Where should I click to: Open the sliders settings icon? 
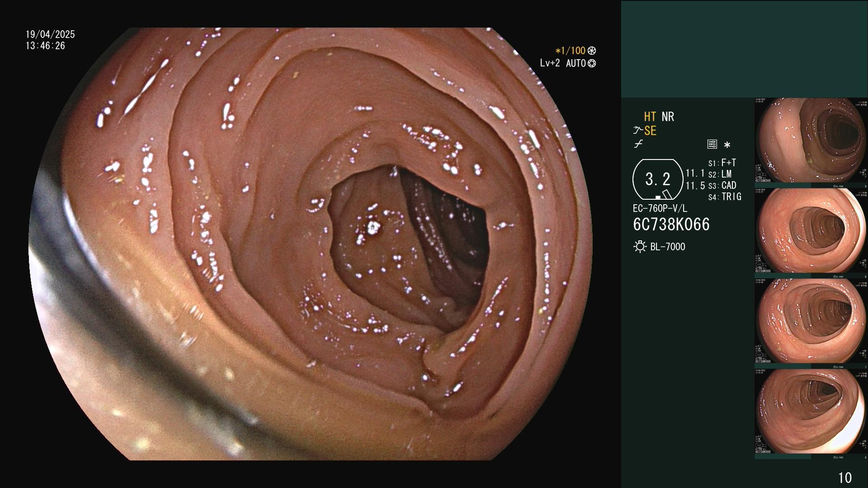coord(712,145)
